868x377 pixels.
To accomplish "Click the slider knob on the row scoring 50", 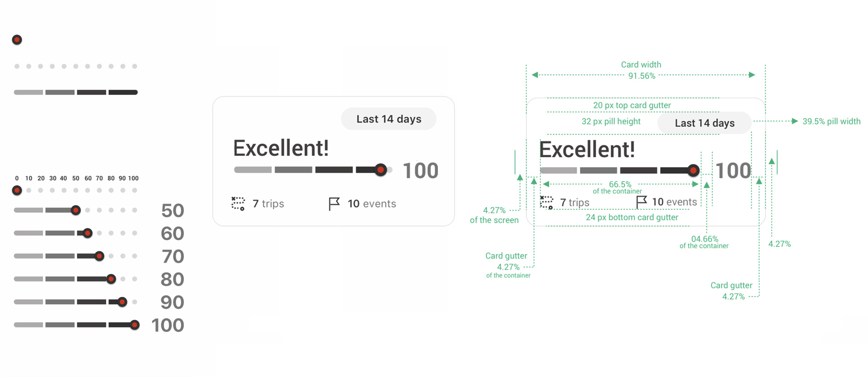I will (x=76, y=210).
